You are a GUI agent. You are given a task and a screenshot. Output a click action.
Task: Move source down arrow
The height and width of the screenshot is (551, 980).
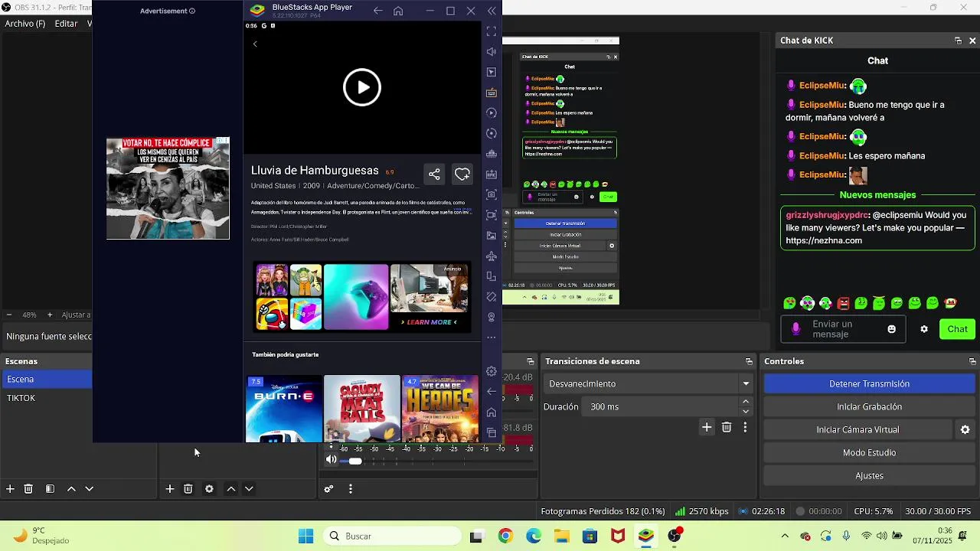tap(249, 489)
